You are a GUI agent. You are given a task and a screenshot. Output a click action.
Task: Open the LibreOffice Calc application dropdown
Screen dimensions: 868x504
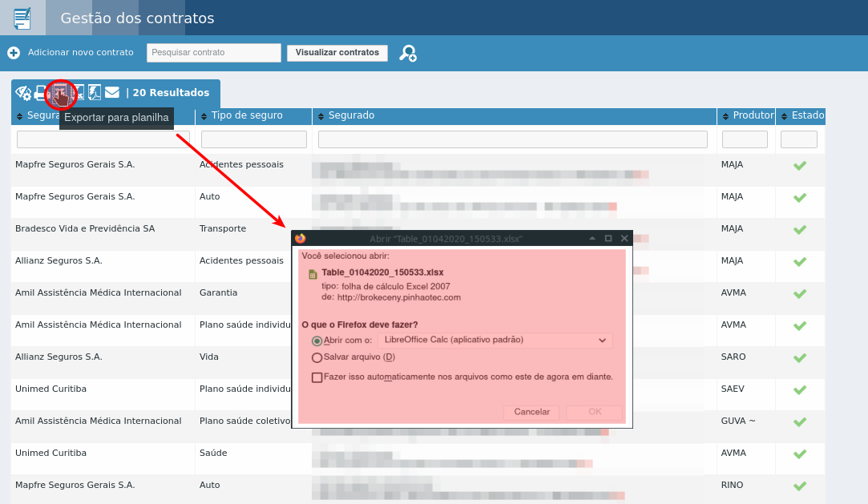pos(495,341)
